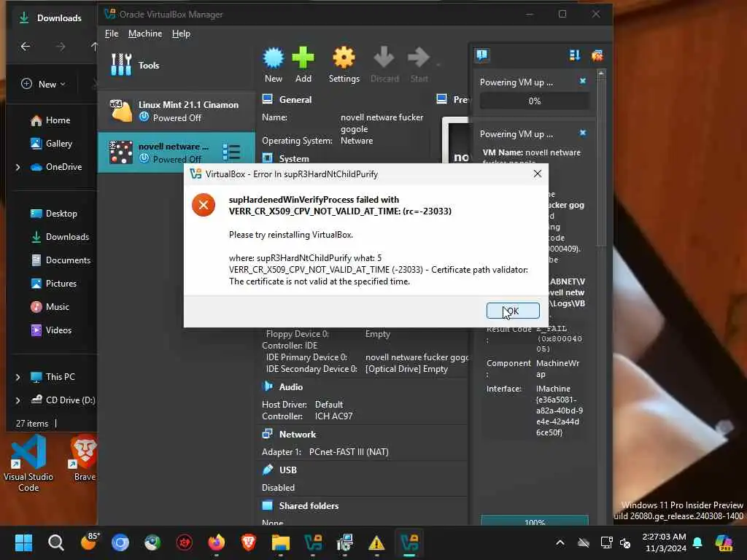Click the Start arrow toolbar icon
Screen dimensions: 747x560
[419, 58]
